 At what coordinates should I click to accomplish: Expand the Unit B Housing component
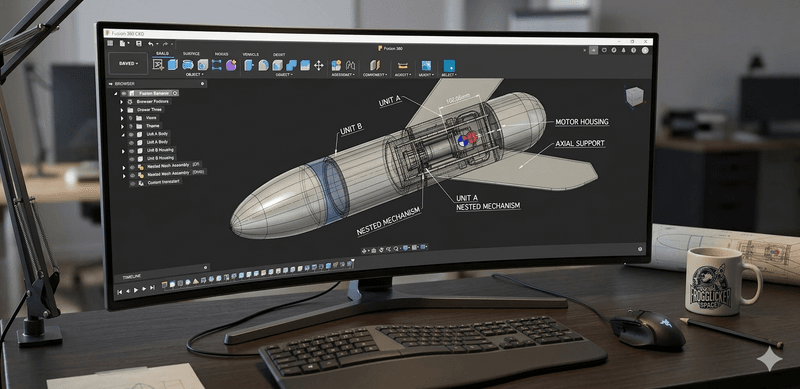(123, 151)
